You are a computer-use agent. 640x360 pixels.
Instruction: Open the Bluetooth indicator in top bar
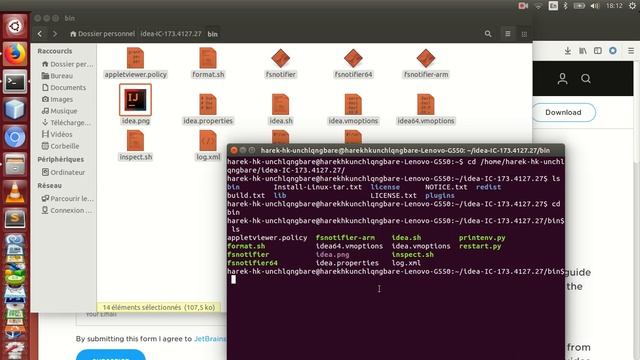565,6
